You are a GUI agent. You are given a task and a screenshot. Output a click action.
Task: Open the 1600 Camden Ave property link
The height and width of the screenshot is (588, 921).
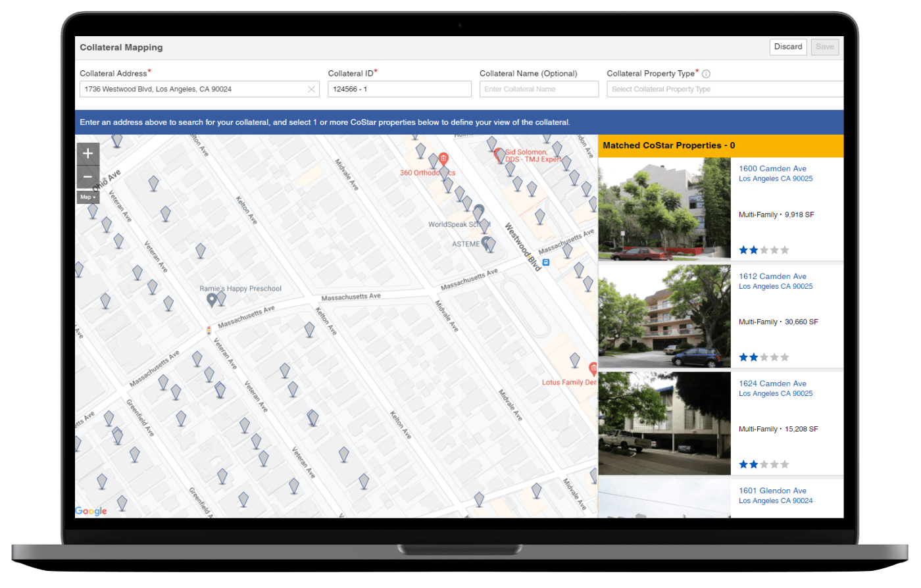click(x=772, y=168)
